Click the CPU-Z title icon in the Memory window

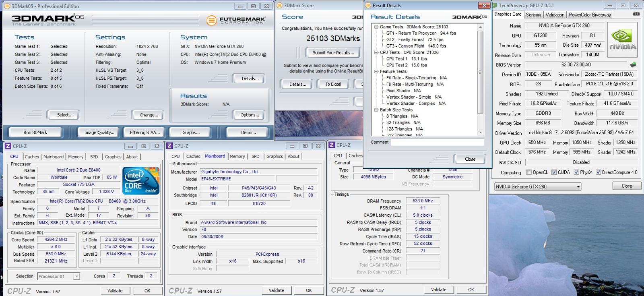coord(332,145)
